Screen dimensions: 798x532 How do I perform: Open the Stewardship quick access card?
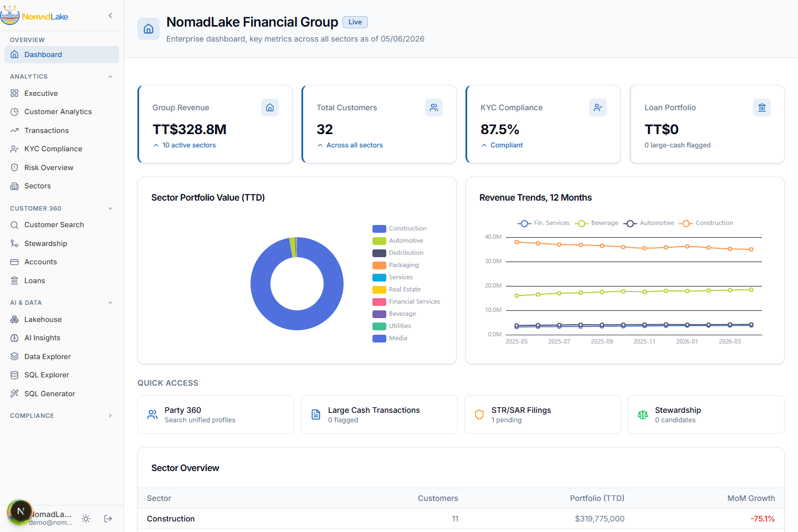[706, 415]
